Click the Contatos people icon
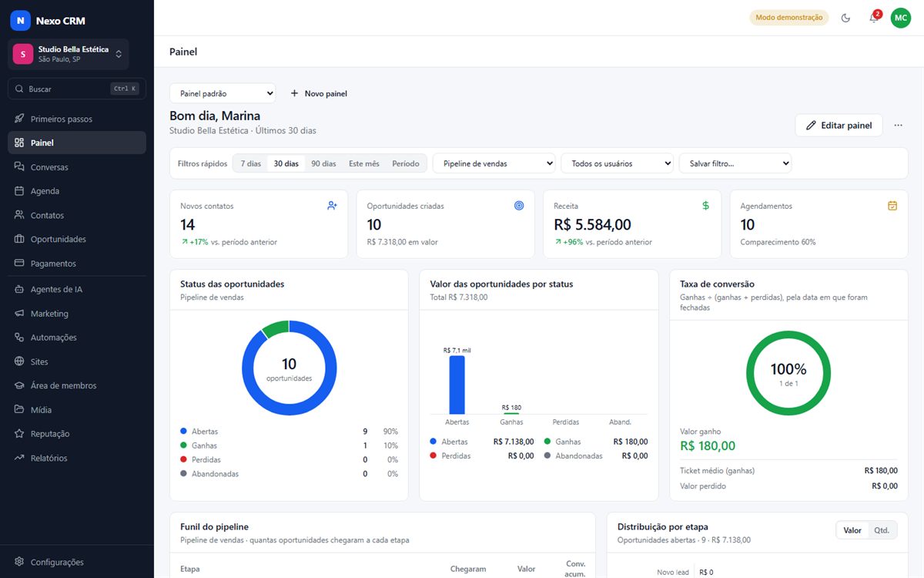Screen dimensions: 924x578 pos(19,215)
